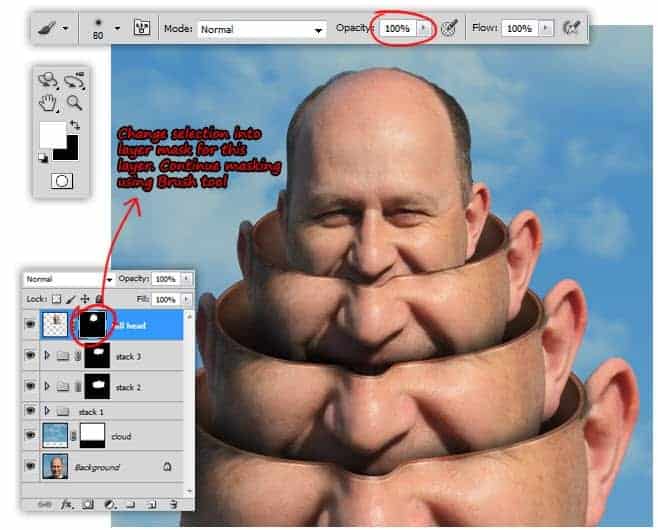Hide the stack 3 group

[30, 355]
